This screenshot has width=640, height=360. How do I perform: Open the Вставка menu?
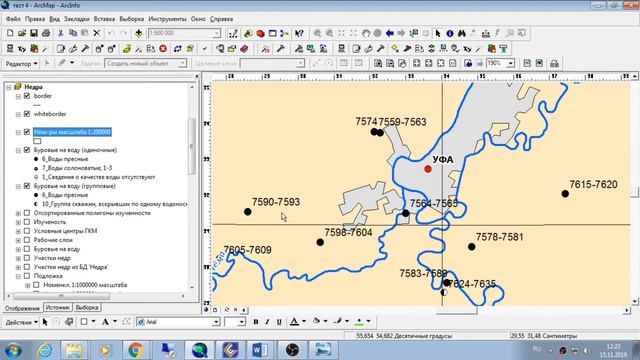click(104, 19)
